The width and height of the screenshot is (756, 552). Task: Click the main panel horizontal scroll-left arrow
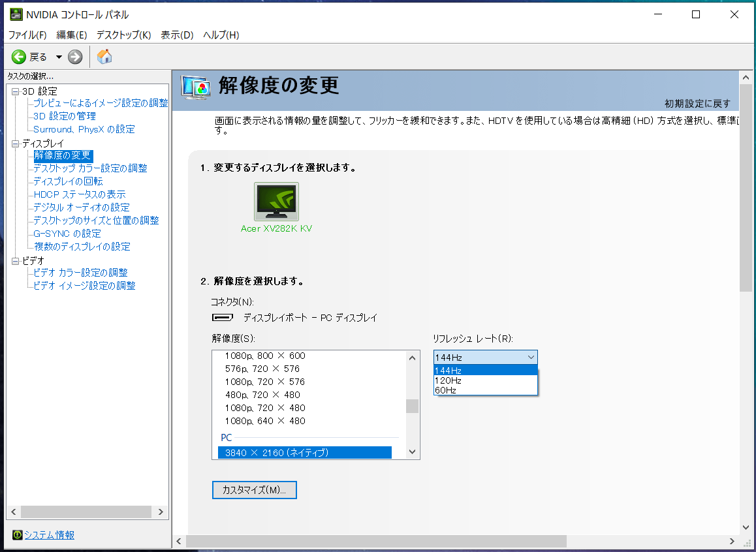[x=179, y=541]
